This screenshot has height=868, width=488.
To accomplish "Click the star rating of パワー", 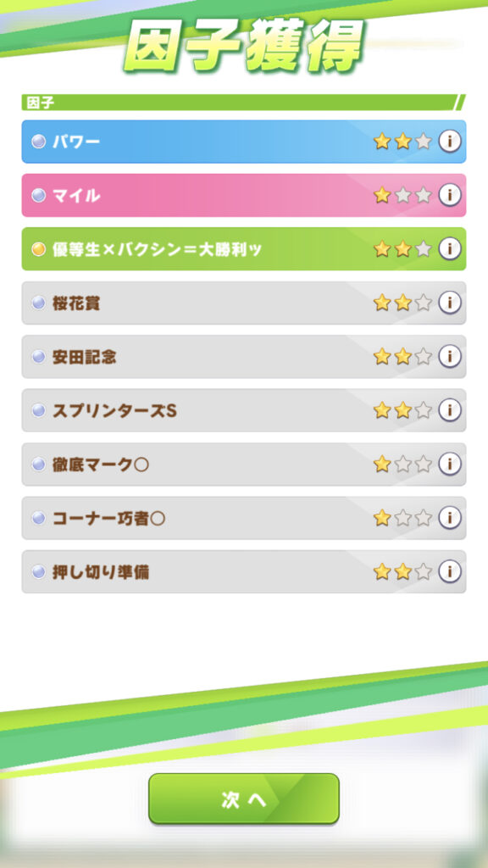I will pos(402,142).
